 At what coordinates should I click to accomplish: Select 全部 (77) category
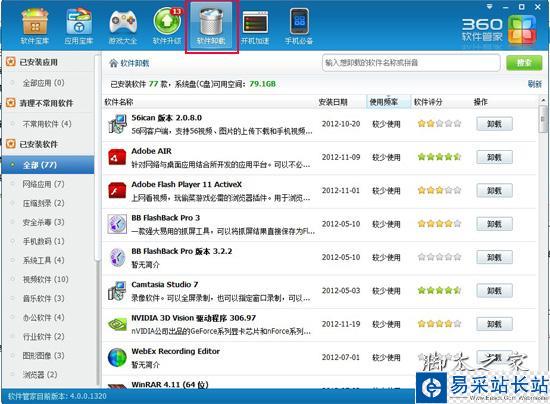click(48, 165)
